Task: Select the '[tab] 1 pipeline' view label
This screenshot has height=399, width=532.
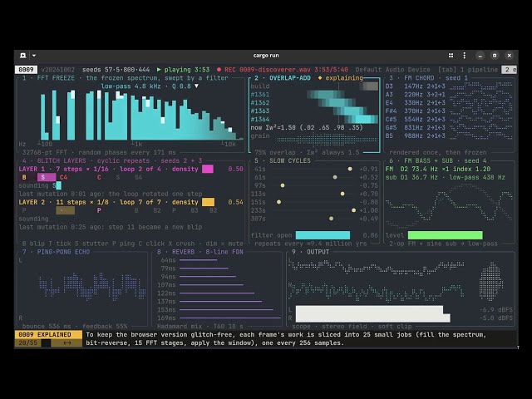Action: (468, 70)
